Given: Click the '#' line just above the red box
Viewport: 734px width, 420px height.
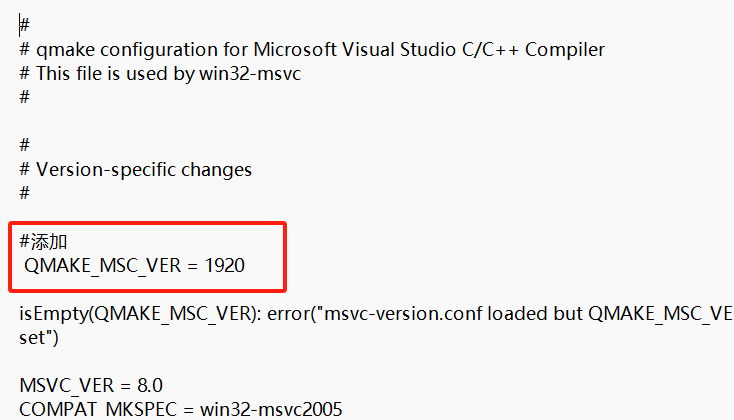Looking at the screenshot, I should point(24,193).
